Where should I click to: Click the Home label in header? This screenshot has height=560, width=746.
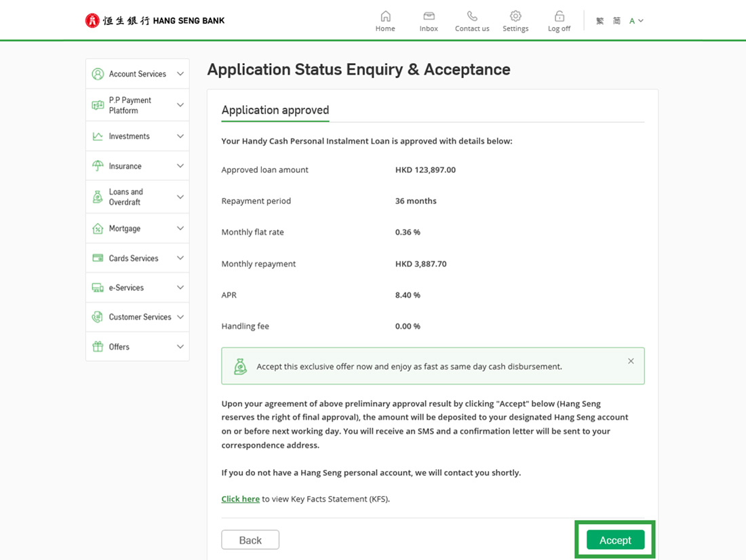(x=385, y=28)
